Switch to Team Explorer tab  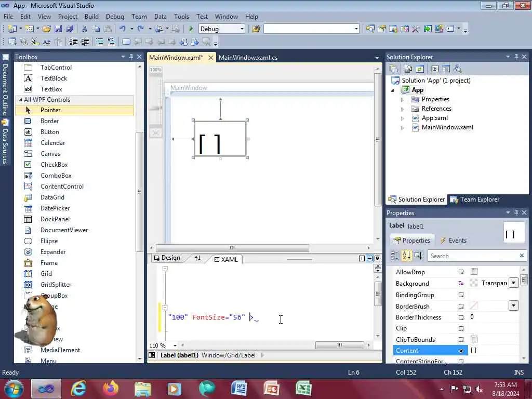coord(475,199)
